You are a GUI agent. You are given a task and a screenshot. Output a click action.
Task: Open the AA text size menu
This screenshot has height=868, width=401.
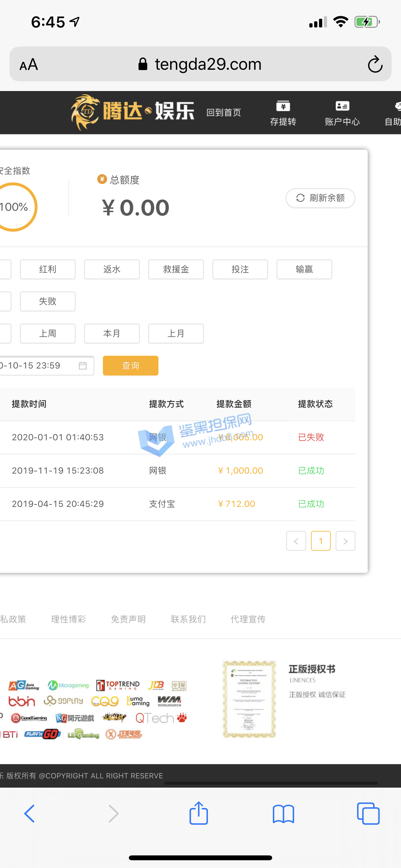click(29, 64)
